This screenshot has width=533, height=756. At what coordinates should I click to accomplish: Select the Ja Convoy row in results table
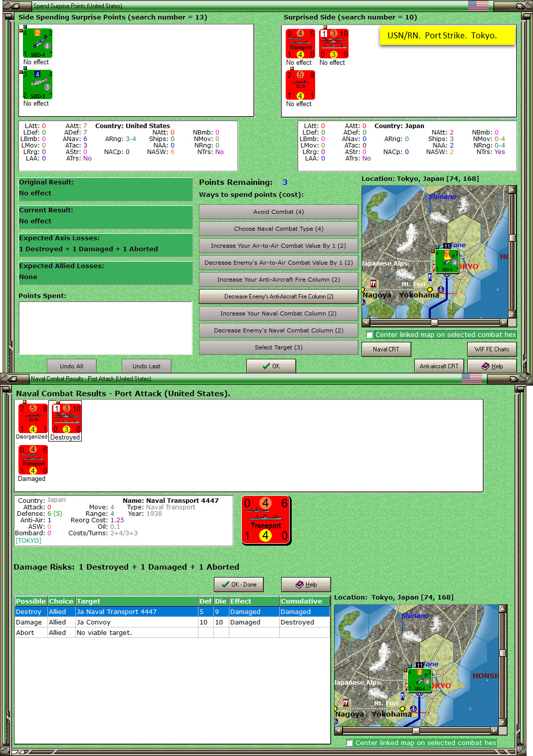click(x=173, y=622)
